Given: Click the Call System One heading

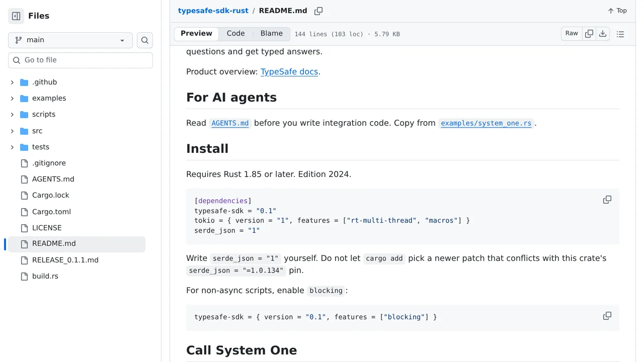Looking at the screenshot, I should click(x=242, y=350).
